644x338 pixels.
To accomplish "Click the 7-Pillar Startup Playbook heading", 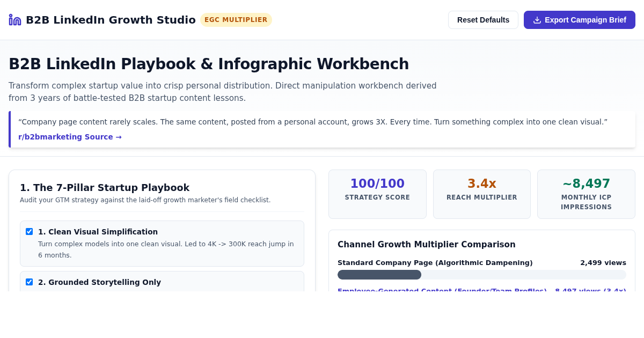I will 105,188.
